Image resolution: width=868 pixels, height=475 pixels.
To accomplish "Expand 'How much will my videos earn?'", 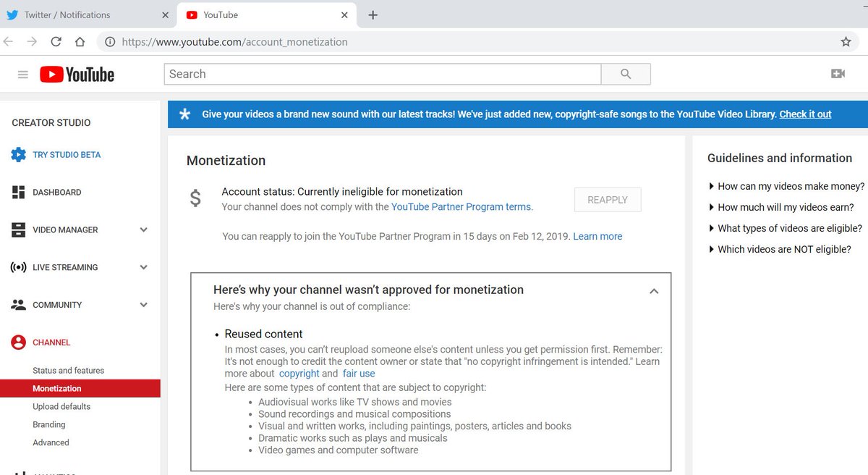I will pos(781,207).
